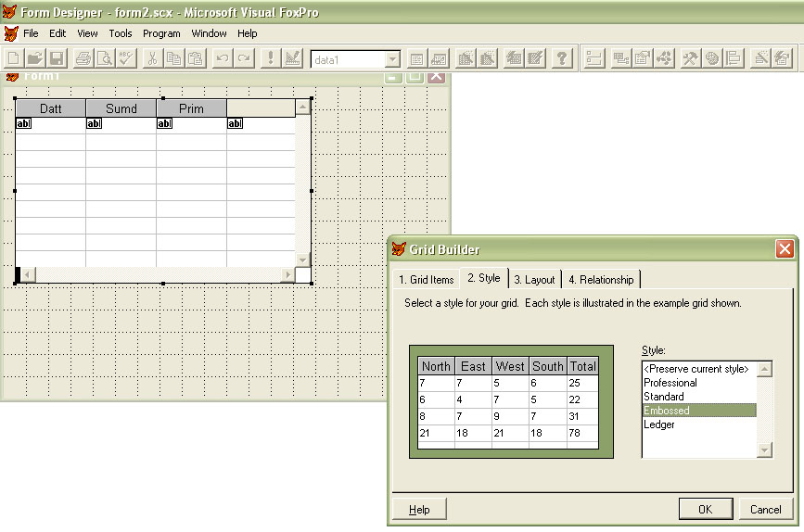Open the Edit menu
This screenshot has width=804, height=532.
point(57,33)
